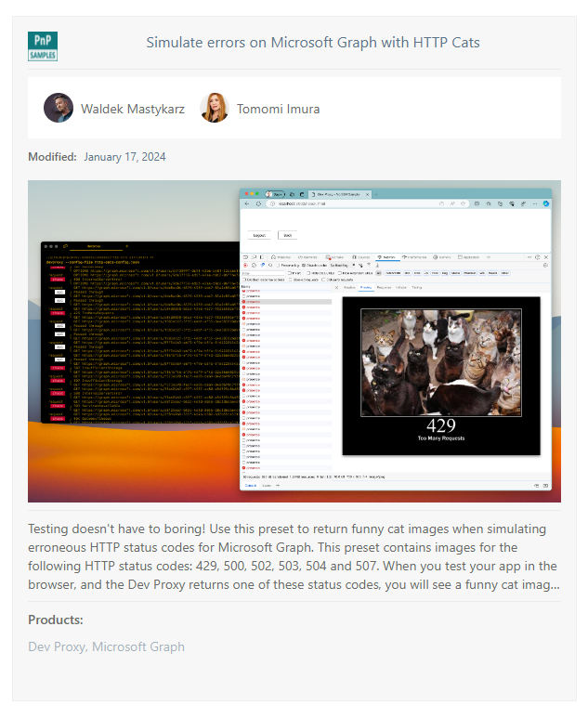The image size is (588, 718).
Task: Click the 'Dev Proxy, Microsoft Graph' products text
Action: [106, 647]
